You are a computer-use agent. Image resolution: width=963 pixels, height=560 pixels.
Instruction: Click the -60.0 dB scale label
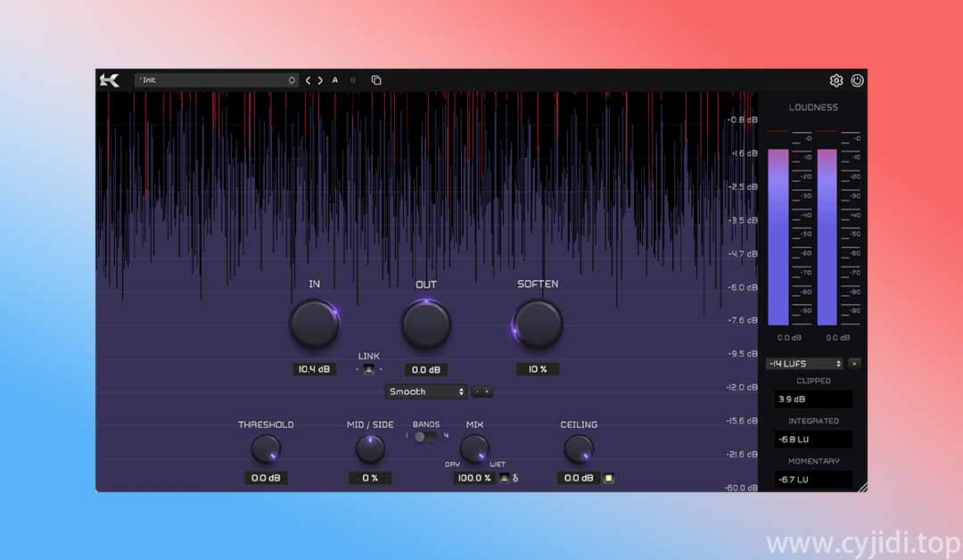(x=741, y=488)
